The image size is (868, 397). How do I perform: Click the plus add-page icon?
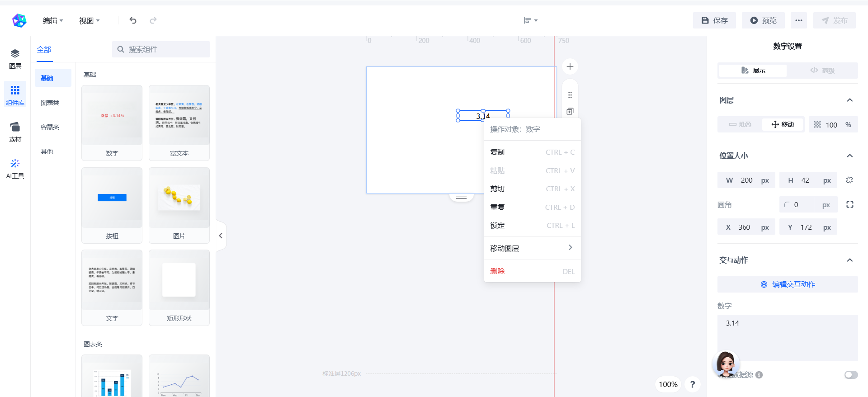click(570, 66)
